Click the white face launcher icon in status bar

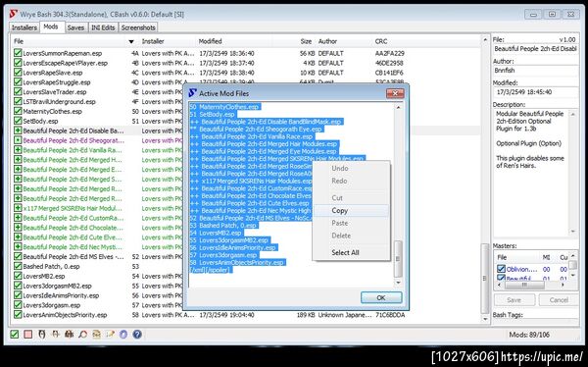(x=42, y=334)
